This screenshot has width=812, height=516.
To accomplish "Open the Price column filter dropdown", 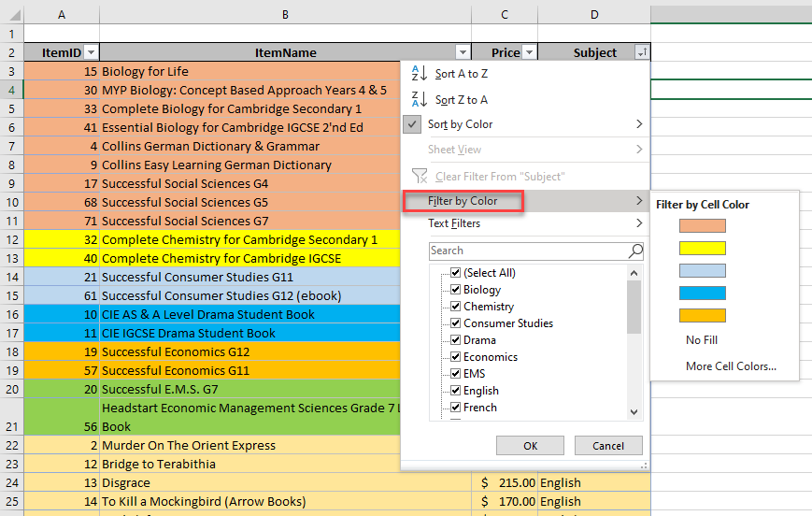I will click(529, 53).
